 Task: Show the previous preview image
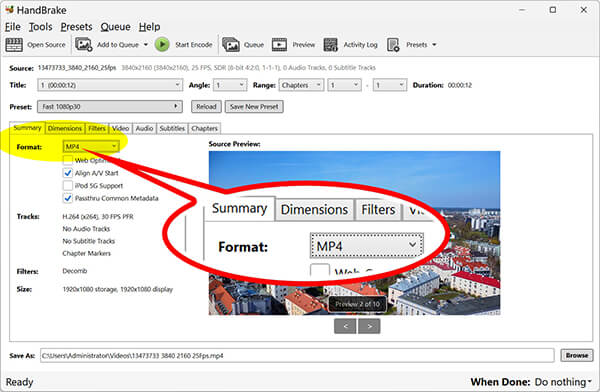coord(345,326)
